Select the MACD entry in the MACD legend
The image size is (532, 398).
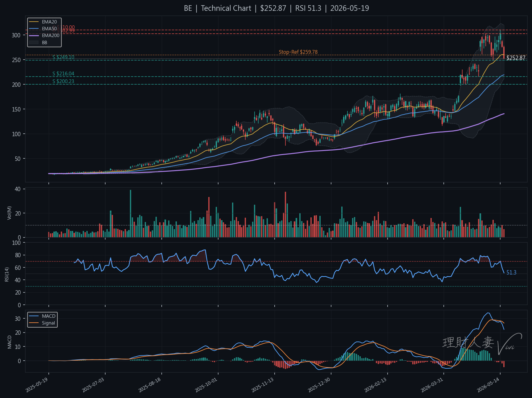pos(49,316)
